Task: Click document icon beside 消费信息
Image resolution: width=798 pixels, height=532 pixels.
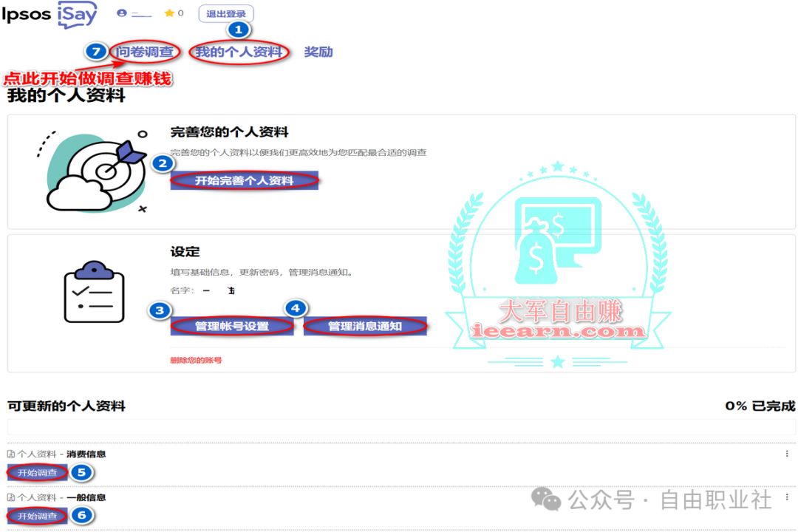Action: click(10, 454)
